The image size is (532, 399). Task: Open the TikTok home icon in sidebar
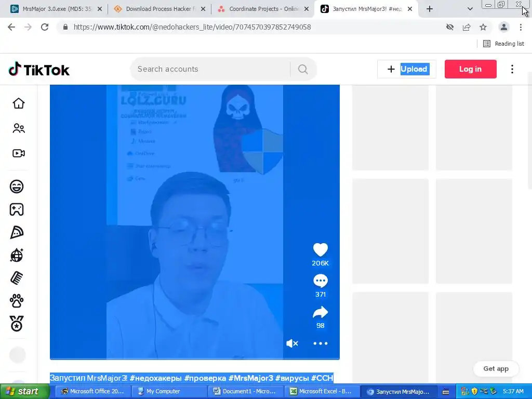(x=19, y=103)
